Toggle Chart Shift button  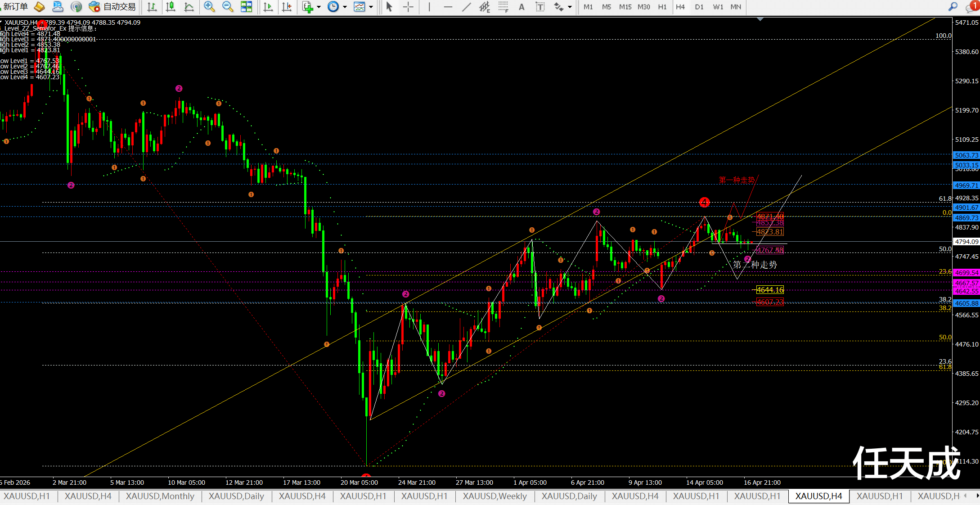(x=287, y=7)
